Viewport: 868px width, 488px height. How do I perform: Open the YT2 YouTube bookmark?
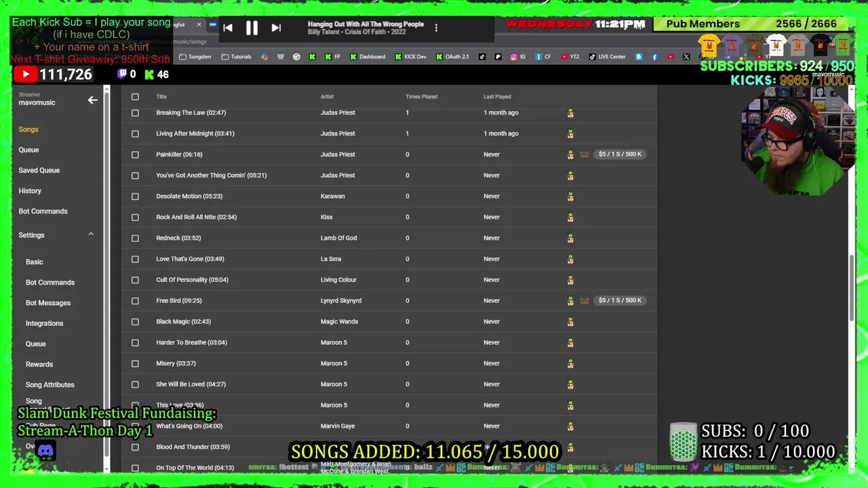pos(570,57)
